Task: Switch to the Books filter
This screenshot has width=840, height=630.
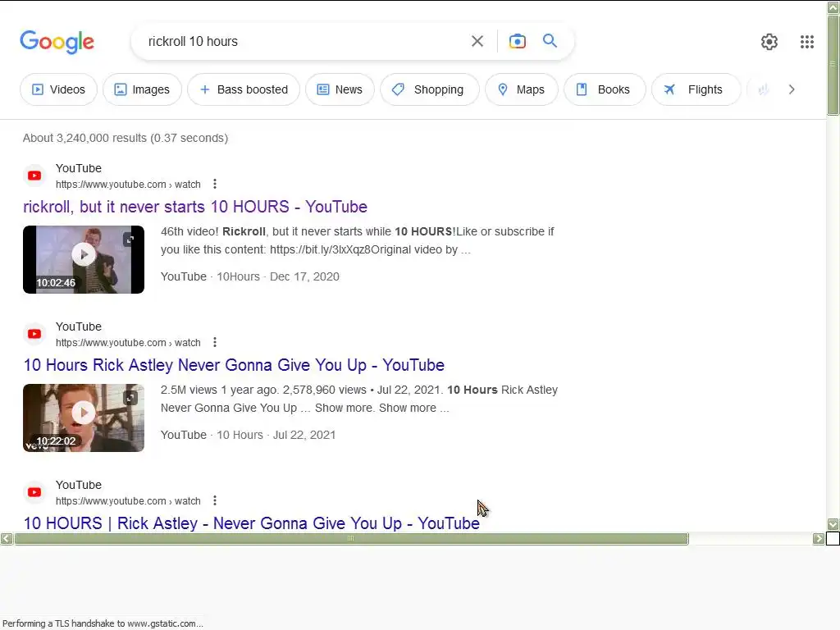Action: pos(605,89)
